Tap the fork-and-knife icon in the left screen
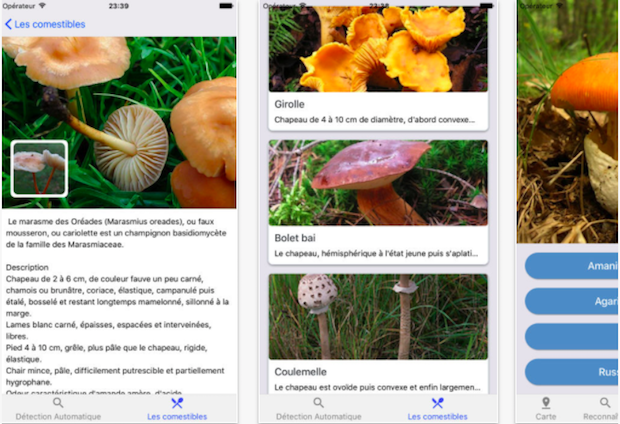 pyautogui.click(x=177, y=403)
